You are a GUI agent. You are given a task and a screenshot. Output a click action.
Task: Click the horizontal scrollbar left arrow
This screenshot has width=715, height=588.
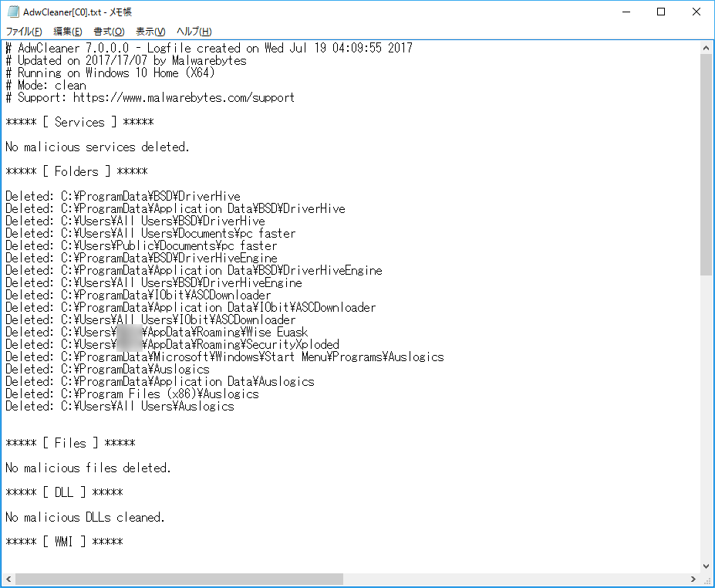[x=8, y=579]
